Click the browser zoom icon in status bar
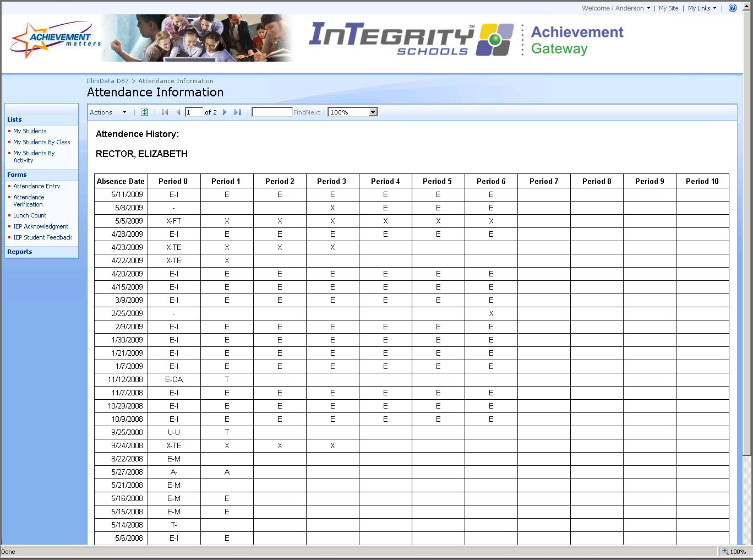 [x=725, y=552]
